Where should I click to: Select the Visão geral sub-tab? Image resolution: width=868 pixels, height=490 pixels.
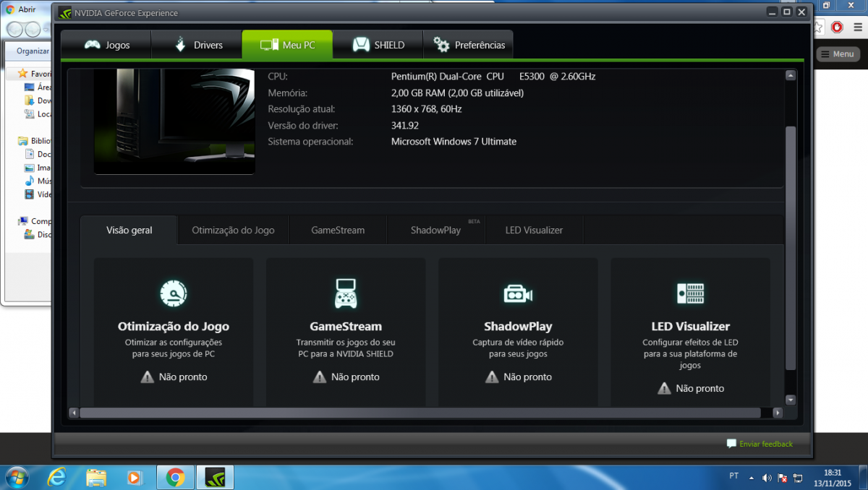click(x=129, y=230)
